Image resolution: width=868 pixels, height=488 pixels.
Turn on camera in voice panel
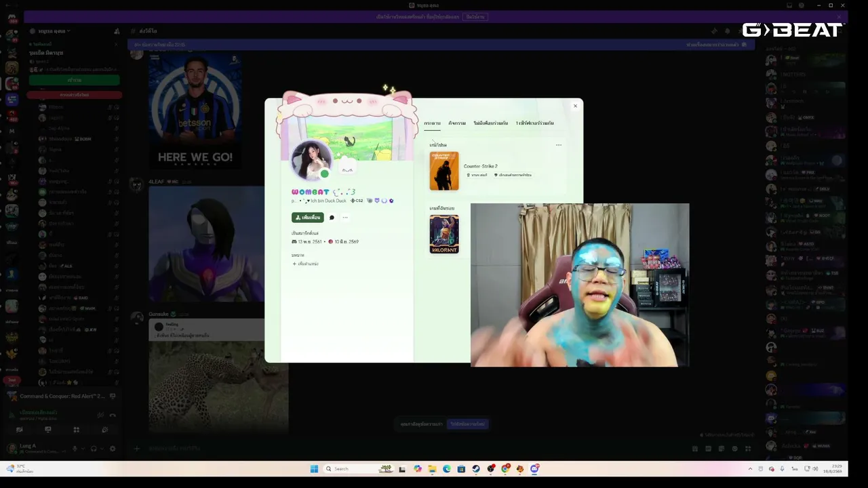pos(19,430)
